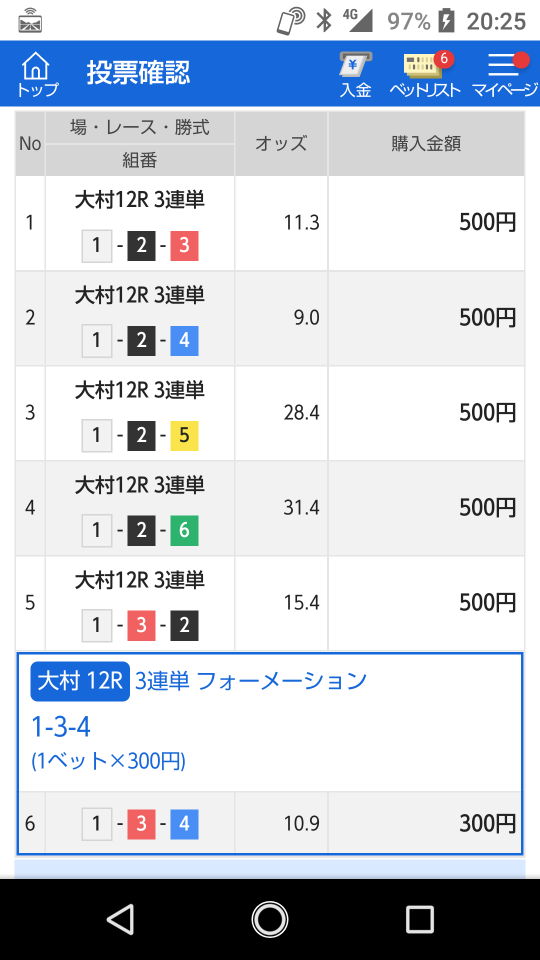540x960 pixels.
Task: Tap the blue boat 4 badge in row 2
Action: 184,341
